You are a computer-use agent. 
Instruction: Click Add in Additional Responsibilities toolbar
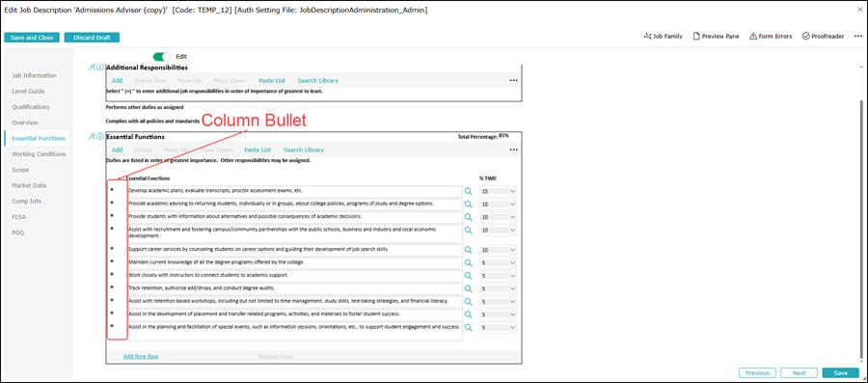pyautogui.click(x=118, y=80)
